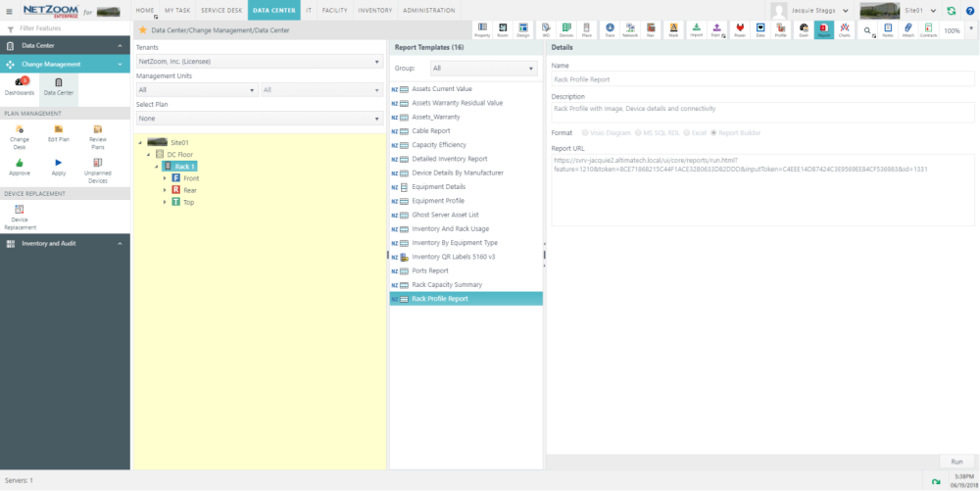Image resolution: width=980 pixels, height=491 pixels.
Task: Switch to the Service Desk tab
Action: click(220, 10)
